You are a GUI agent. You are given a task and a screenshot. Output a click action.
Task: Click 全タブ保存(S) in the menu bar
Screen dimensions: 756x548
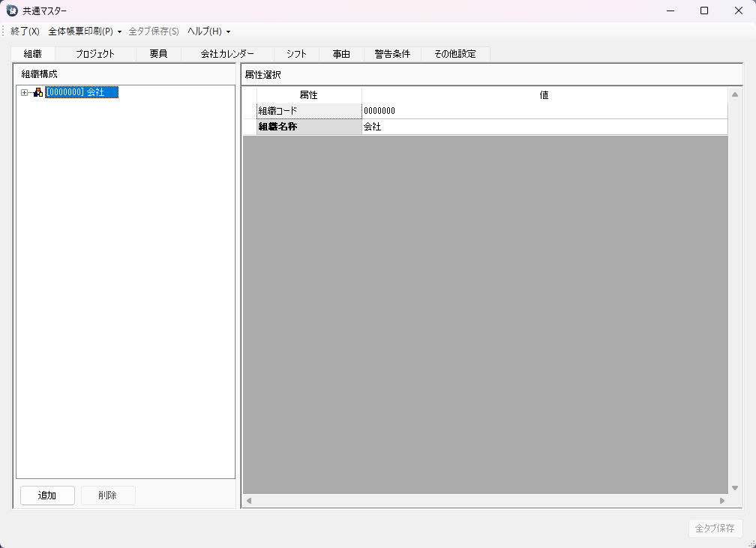pos(154,31)
